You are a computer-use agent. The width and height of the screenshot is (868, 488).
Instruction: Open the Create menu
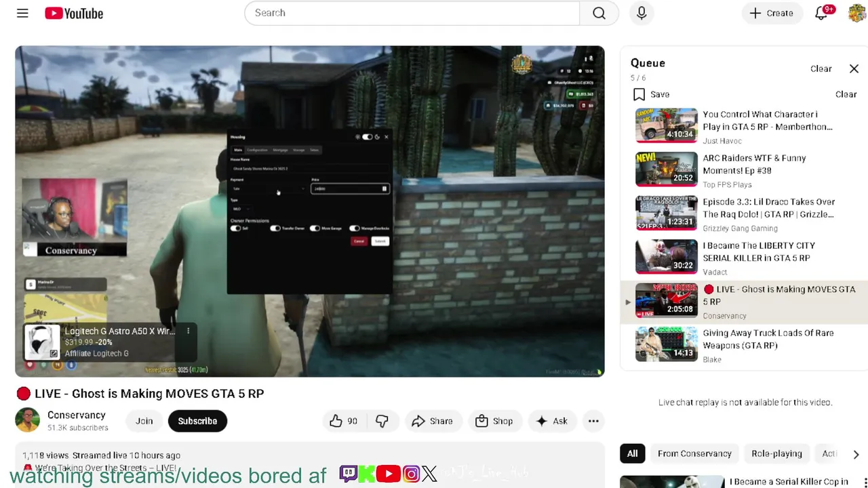[771, 13]
